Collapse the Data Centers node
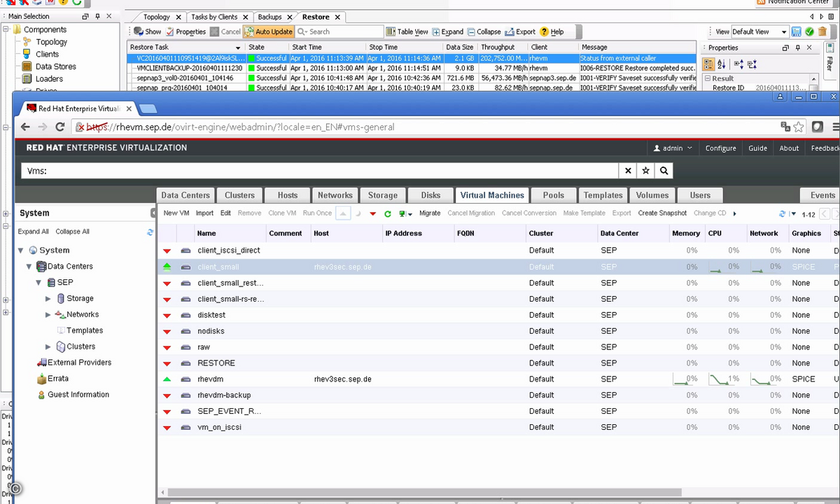 click(29, 267)
